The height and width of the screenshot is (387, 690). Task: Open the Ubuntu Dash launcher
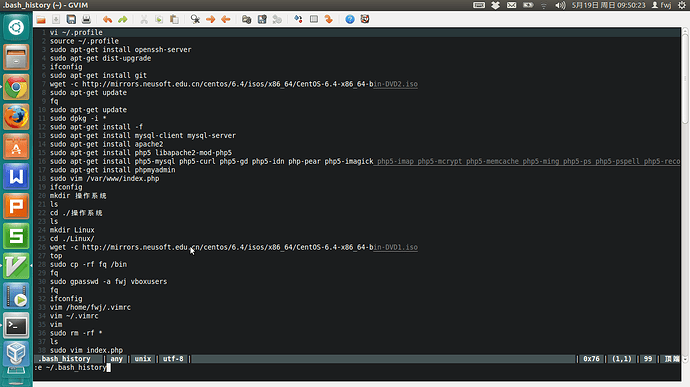pos(16,27)
